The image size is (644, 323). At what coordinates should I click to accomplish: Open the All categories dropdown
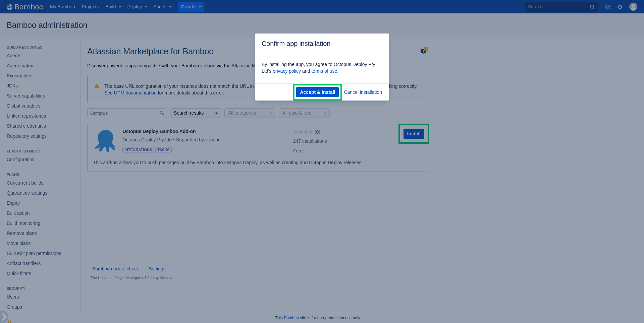[x=250, y=113]
